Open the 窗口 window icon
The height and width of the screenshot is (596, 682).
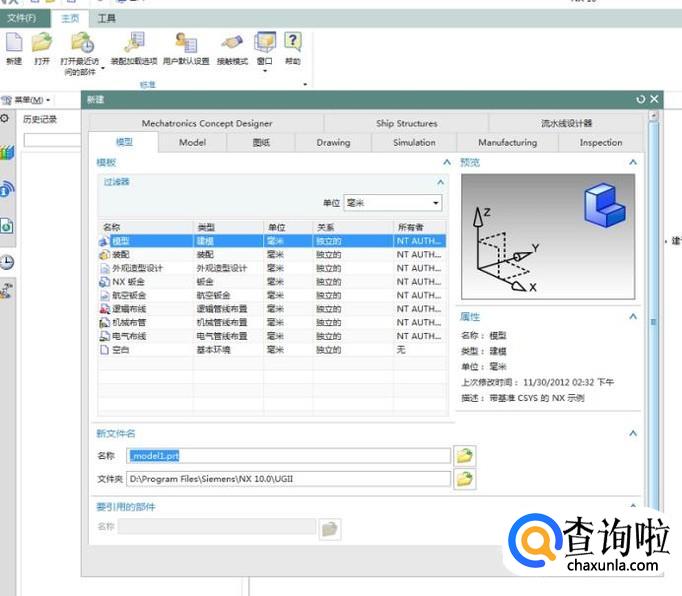point(265,42)
